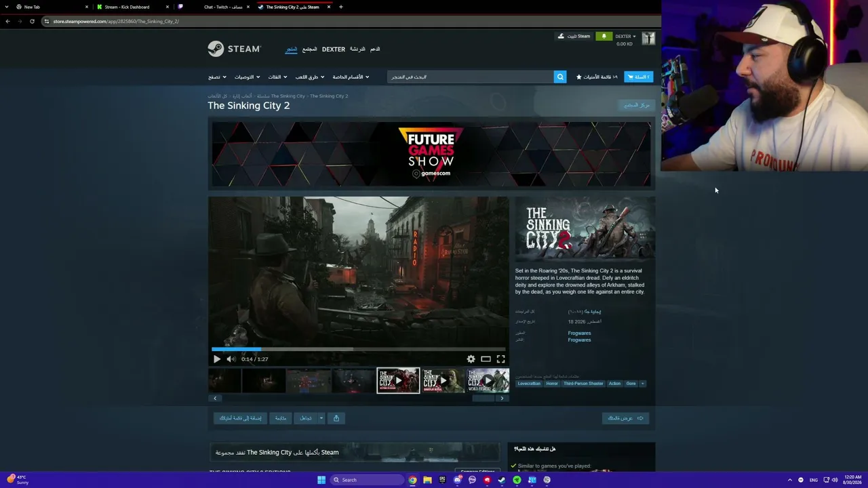The width and height of the screenshot is (868, 488).
Task: Select the highlighted red trailer thumbnail
Action: click(398, 381)
